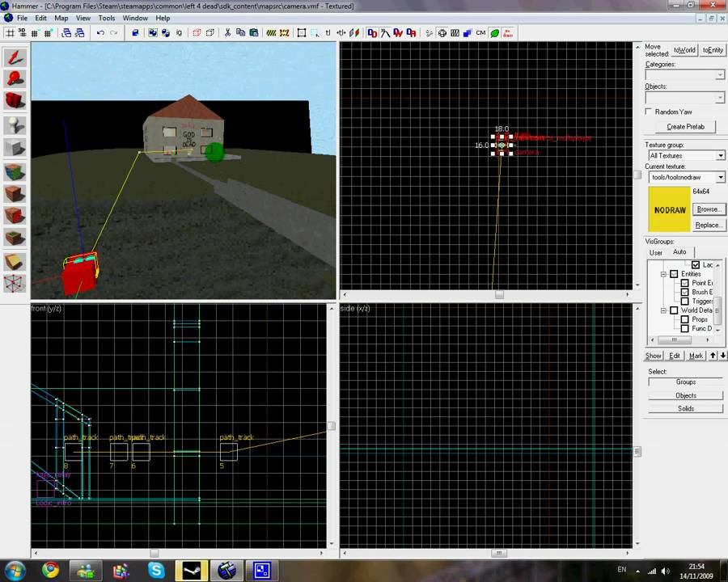This screenshot has height=582, width=728.
Task: Toggle the Props visgroup checkbox
Action: tap(685, 319)
